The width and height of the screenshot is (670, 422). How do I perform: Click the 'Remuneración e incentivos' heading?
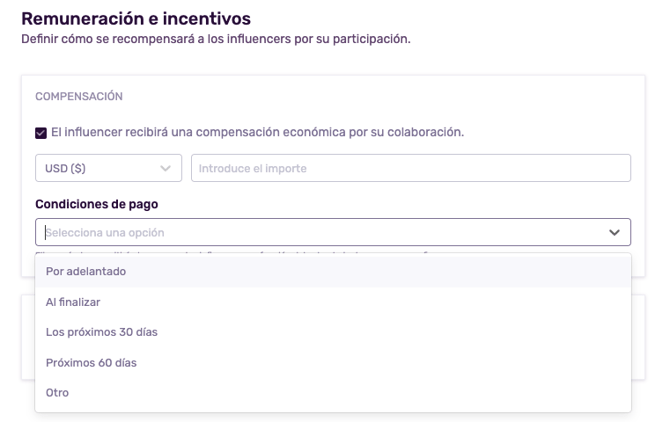click(x=136, y=18)
